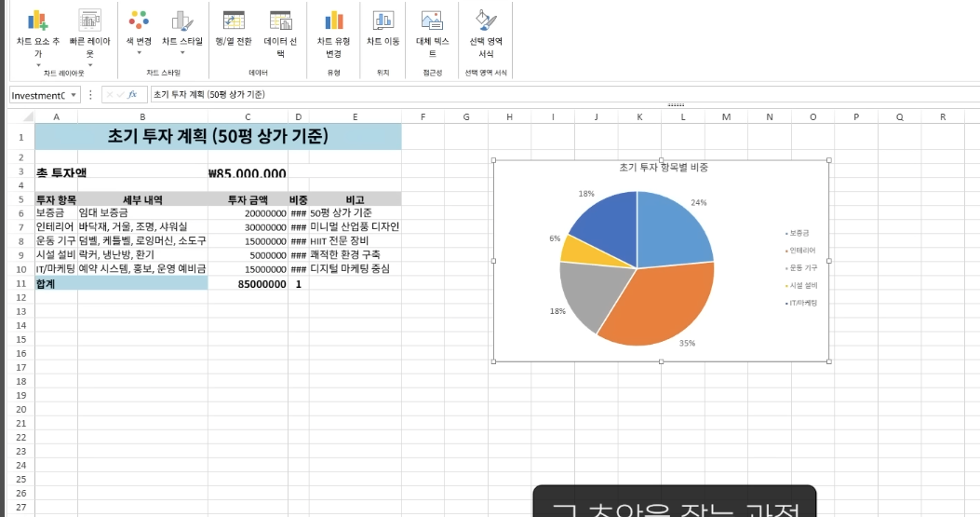This screenshot has width=980, height=517.
Task: Click the 투자 항목 header cell
Action: (56, 199)
